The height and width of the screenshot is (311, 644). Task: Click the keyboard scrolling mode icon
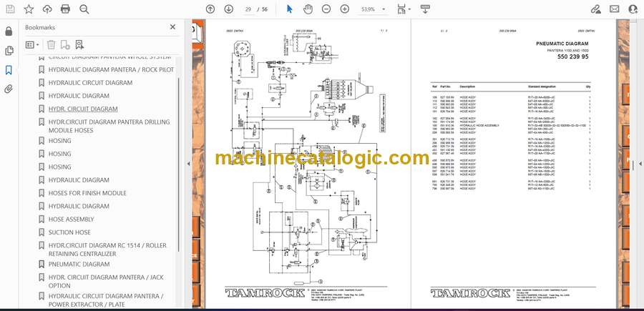tap(426, 9)
